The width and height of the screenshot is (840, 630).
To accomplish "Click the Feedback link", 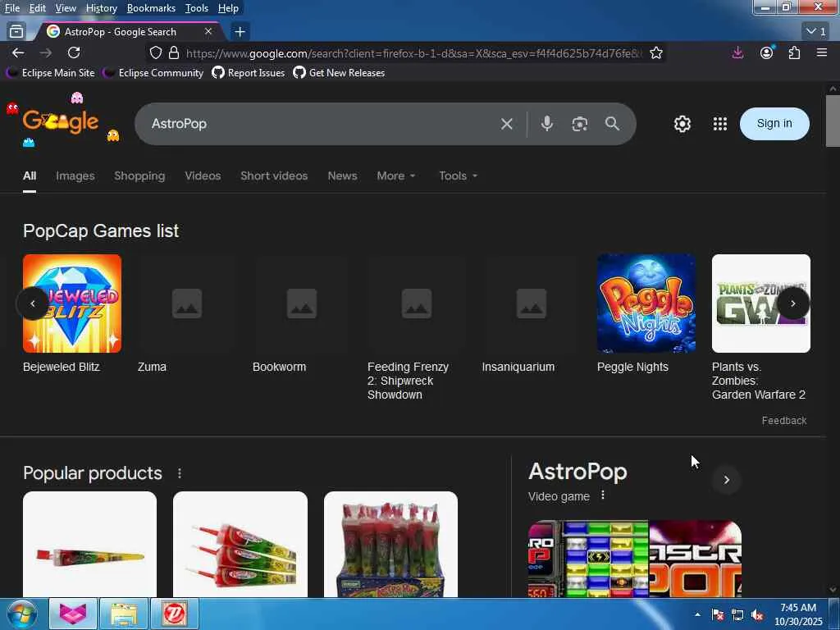I will coord(783,421).
